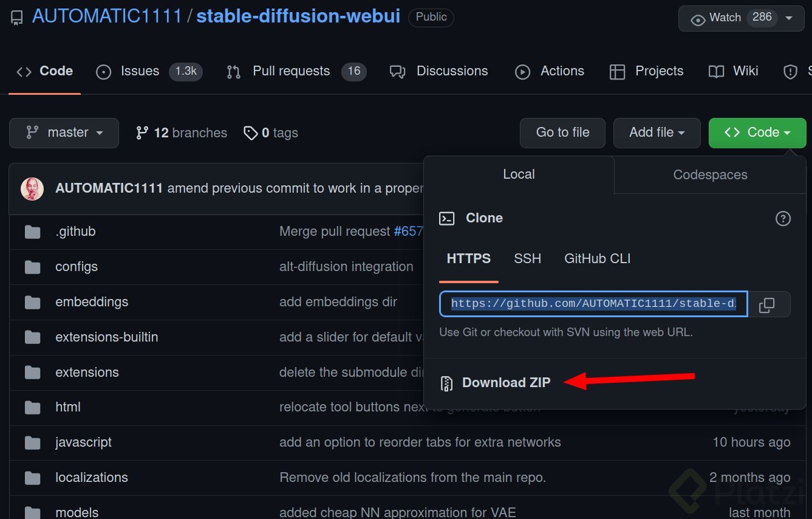Click the Go to file button
Image resolution: width=812 pixels, height=519 pixels.
pyautogui.click(x=562, y=133)
